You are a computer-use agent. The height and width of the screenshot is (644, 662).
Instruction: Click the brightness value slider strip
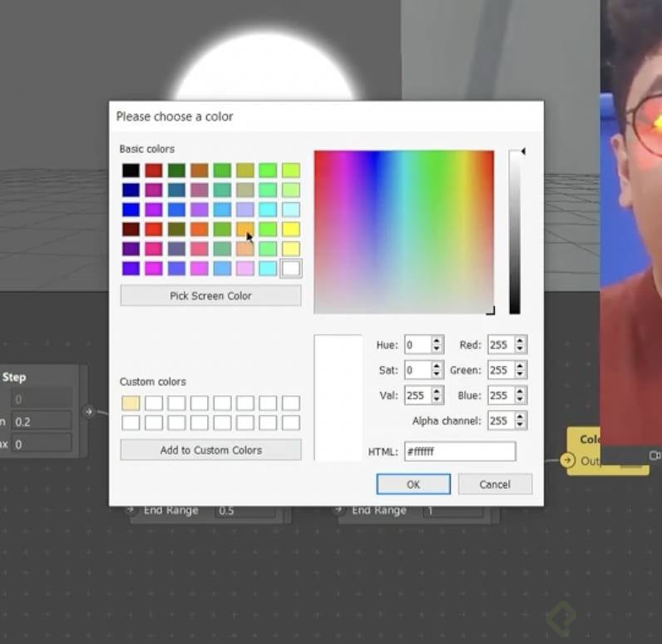click(x=514, y=232)
